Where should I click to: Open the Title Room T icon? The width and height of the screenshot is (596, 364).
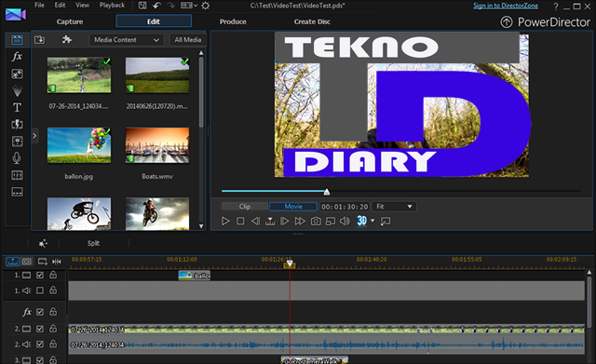tap(17, 108)
